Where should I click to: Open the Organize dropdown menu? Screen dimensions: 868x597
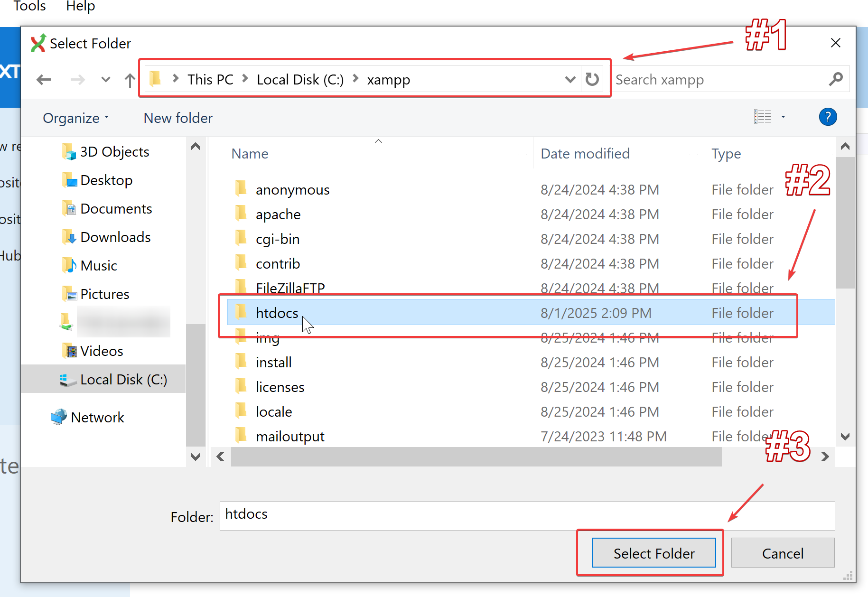[75, 118]
